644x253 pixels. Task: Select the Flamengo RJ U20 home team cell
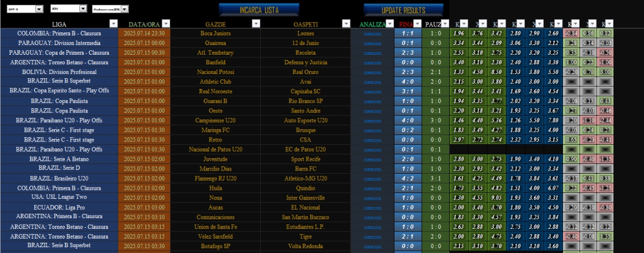(x=215, y=178)
